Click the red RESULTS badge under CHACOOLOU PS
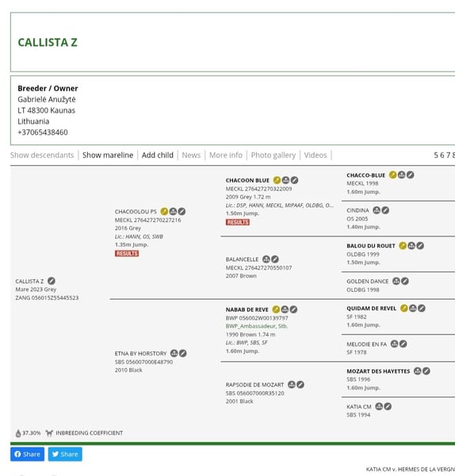This screenshot has width=455, height=476. pyautogui.click(x=127, y=254)
